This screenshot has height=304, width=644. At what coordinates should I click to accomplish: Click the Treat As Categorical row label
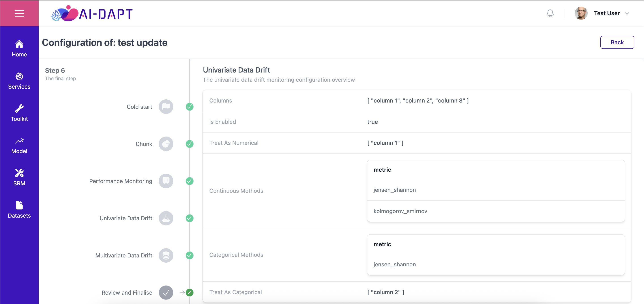tap(235, 292)
